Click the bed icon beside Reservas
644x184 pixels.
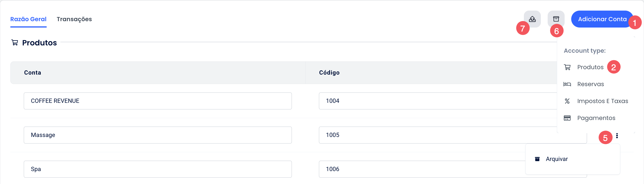coord(567,84)
